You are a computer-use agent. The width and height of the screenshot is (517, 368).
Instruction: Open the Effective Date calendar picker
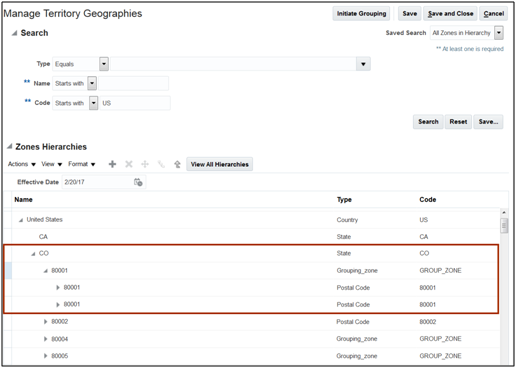point(138,182)
